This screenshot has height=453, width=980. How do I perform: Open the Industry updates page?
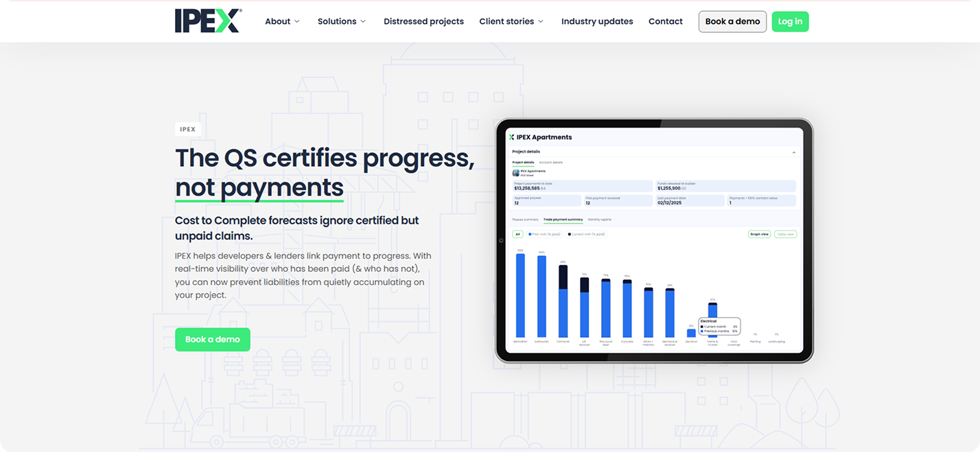tap(597, 21)
